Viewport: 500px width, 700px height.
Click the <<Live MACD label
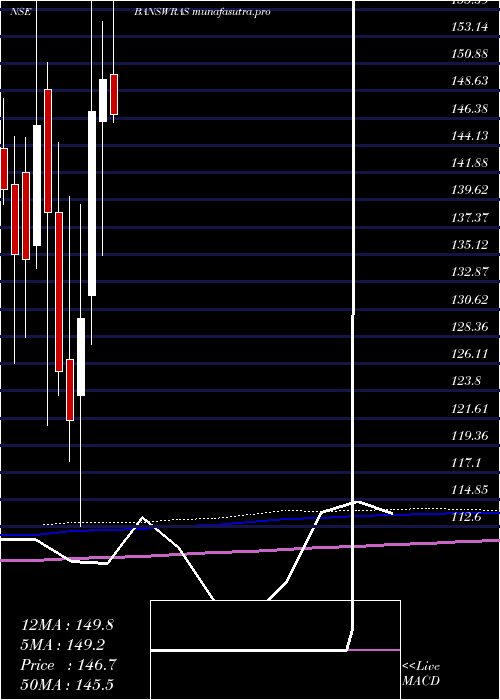(x=421, y=673)
